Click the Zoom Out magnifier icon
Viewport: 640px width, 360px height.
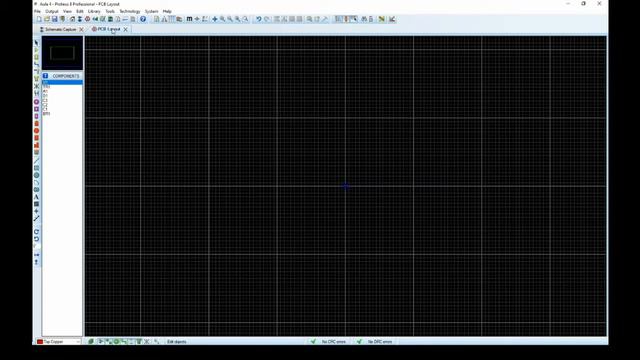230,19
